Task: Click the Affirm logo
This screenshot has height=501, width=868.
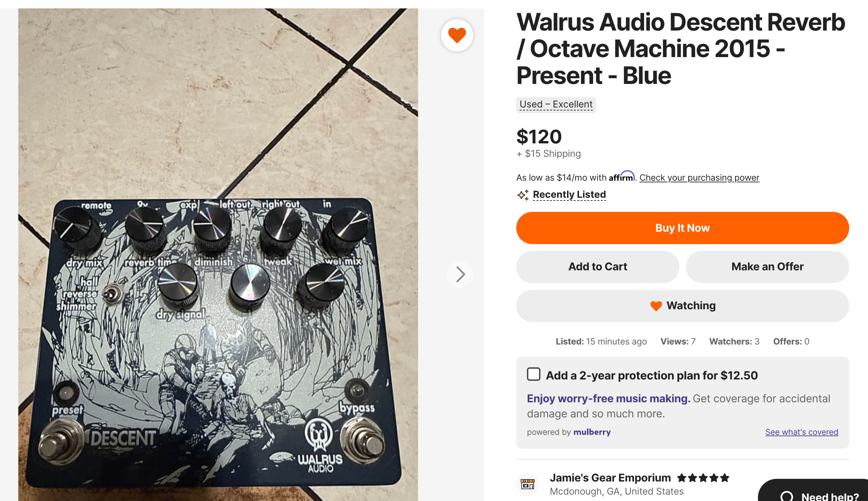Action: coord(621,177)
